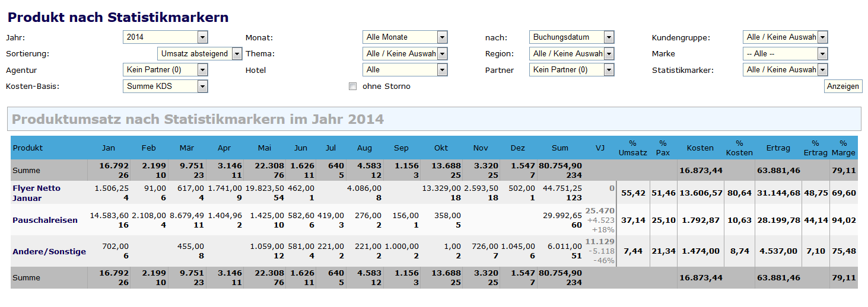Open the Jahr dropdown showing 2014
Screen dimensions: 868x307
coord(166,37)
